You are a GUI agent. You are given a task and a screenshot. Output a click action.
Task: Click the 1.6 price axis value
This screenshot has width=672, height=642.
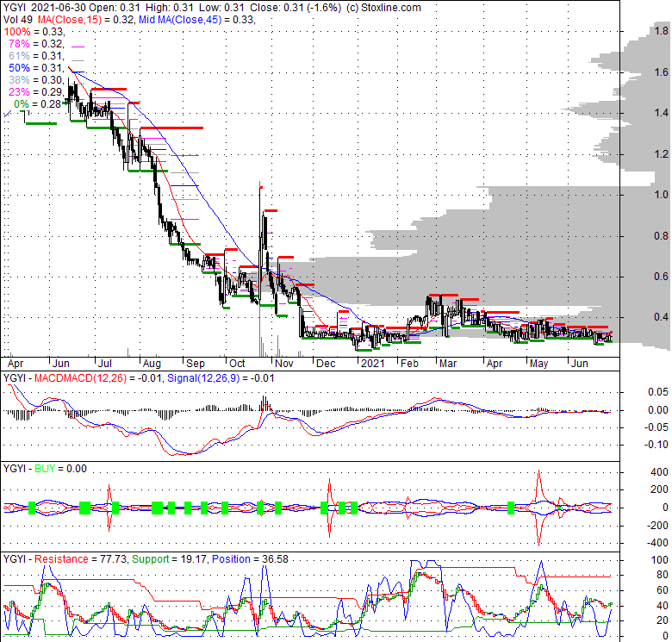pyautogui.click(x=662, y=72)
